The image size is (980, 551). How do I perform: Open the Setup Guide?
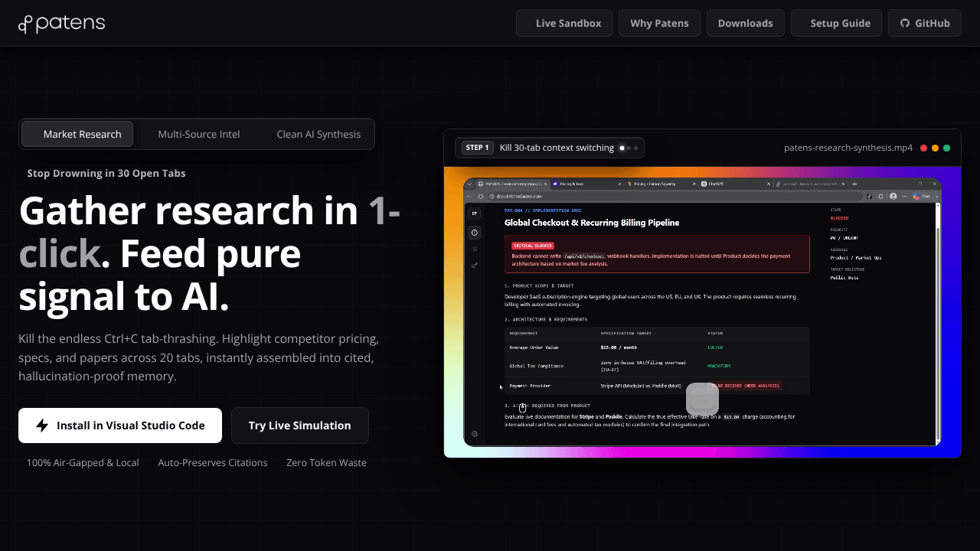point(836,23)
